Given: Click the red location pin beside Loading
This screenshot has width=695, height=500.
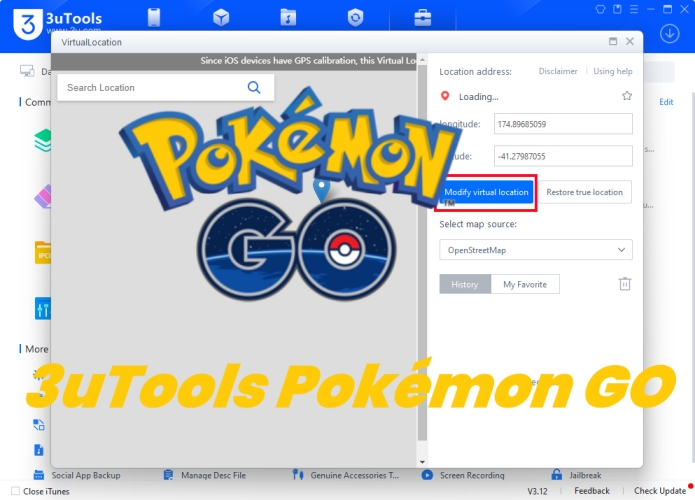Looking at the screenshot, I should (445, 96).
